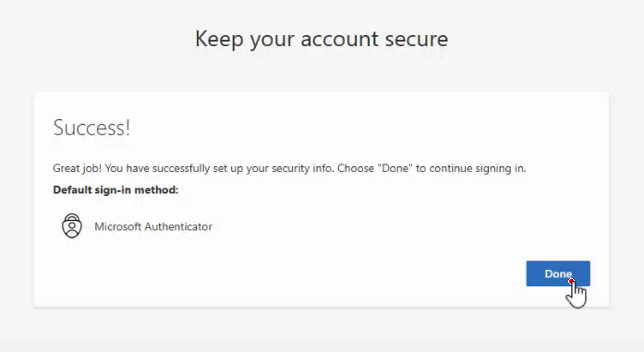Viewport: 644px width, 352px height.
Task: Click the Microsoft Authenticator lock icon
Action: click(x=72, y=226)
